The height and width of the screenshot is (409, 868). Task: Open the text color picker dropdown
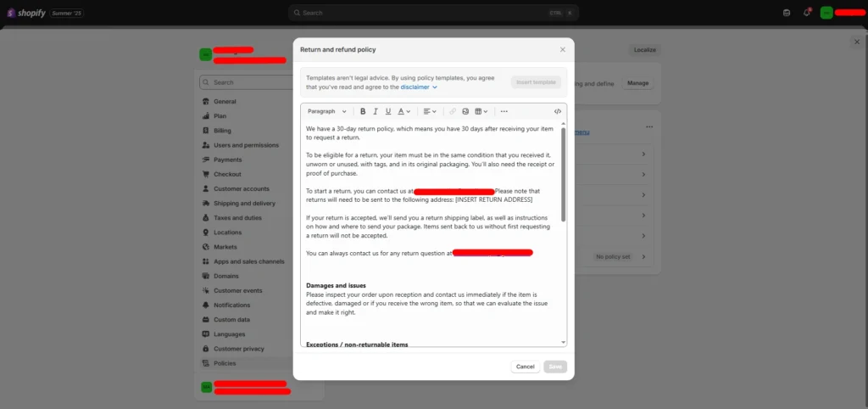(404, 111)
